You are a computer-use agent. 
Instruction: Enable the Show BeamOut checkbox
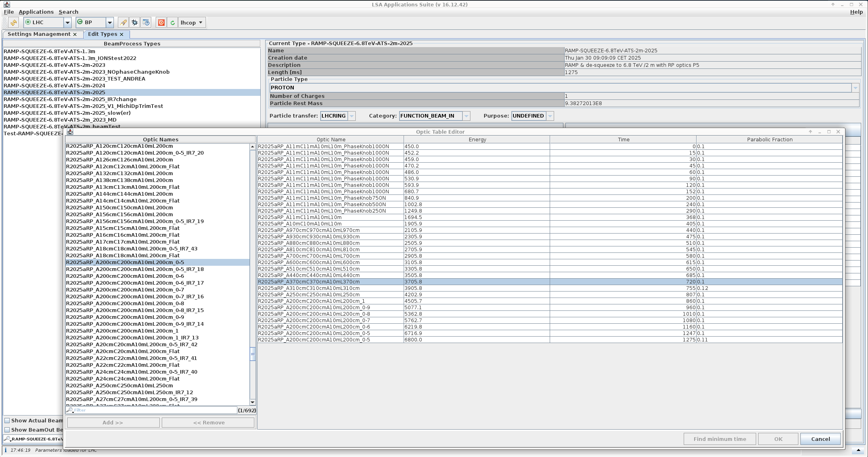click(x=7, y=430)
